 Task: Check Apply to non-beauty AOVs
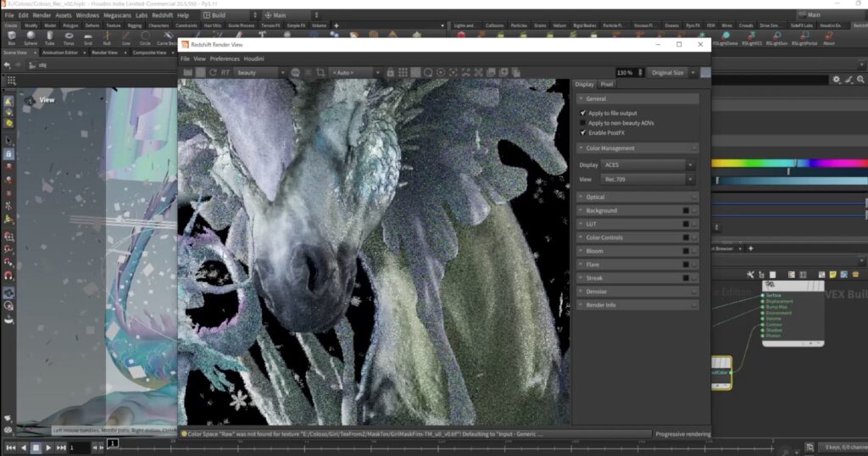coord(582,123)
